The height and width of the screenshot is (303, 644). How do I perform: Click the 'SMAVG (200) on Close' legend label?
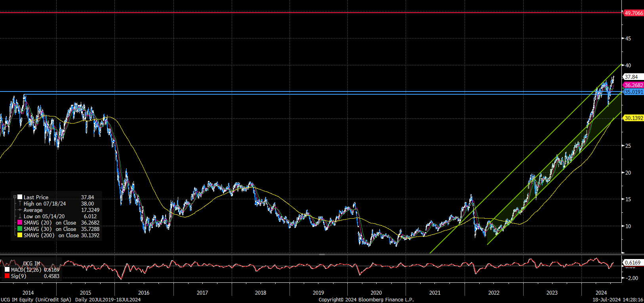[51, 236]
